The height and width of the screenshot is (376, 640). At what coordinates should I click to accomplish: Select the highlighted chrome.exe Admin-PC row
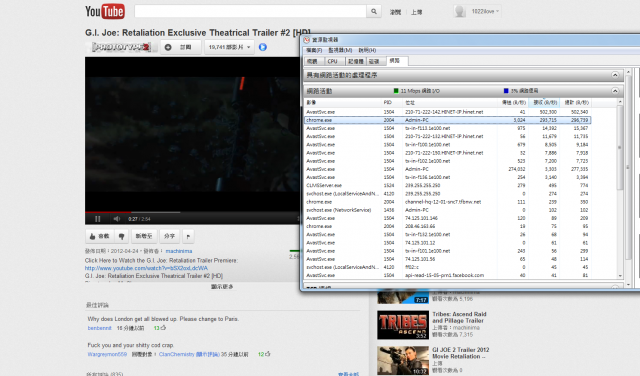click(447, 120)
